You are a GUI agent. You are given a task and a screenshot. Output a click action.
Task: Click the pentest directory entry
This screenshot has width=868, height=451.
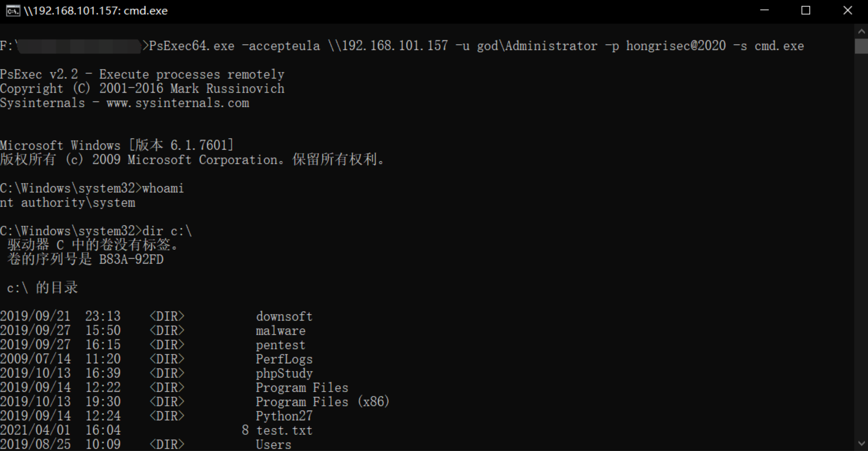point(281,345)
